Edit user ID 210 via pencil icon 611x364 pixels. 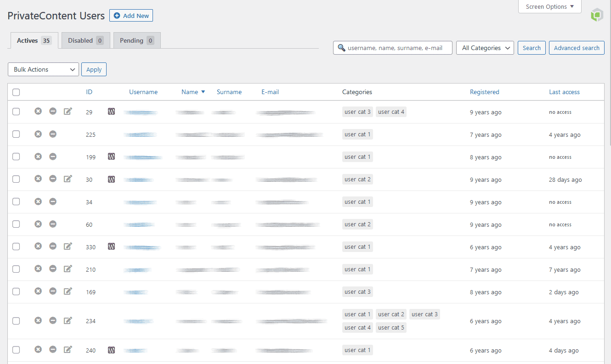click(x=68, y=269)
